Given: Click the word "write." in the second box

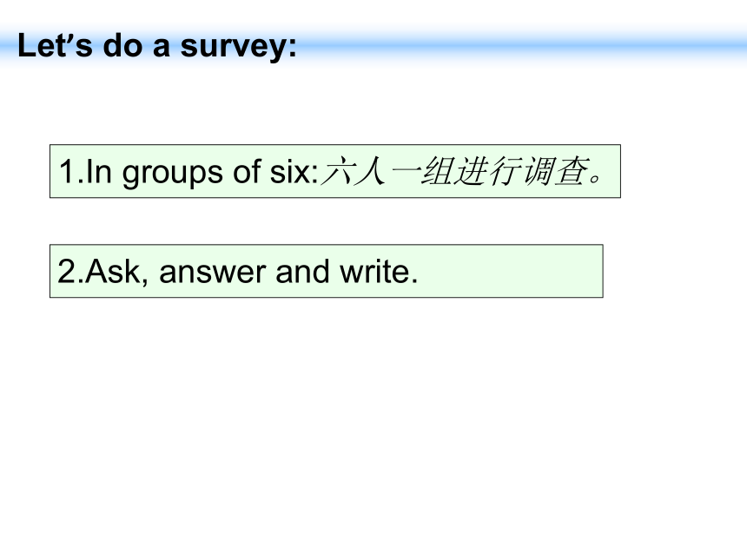Looking at the screenshot, I should (378, 272).
